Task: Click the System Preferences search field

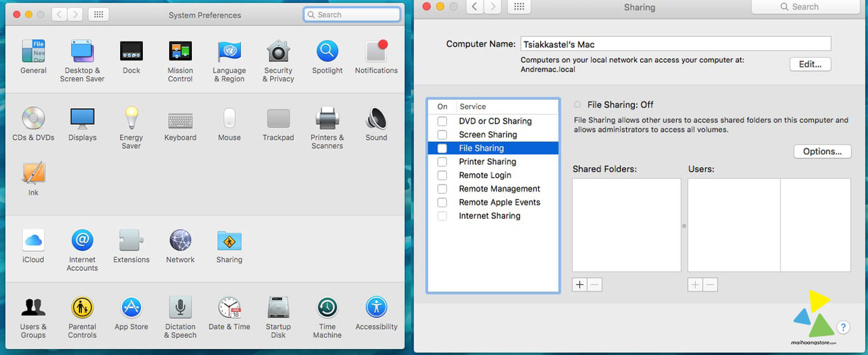Action: pyautogui.click(x=352, y=15)
